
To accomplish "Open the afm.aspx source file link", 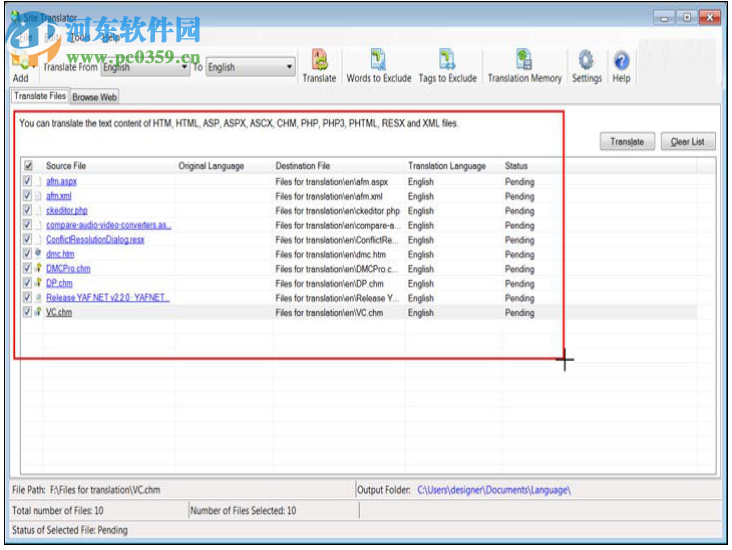I will [x=61, y=182].
